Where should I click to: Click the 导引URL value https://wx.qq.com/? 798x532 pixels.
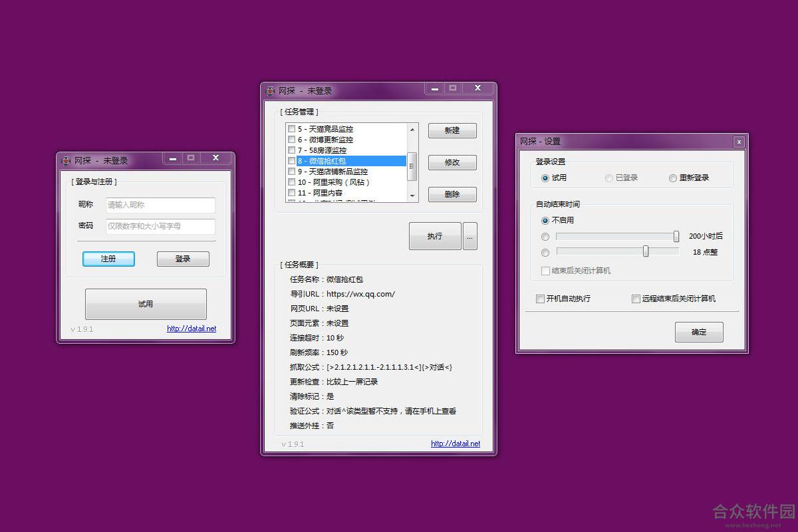[360, 294]
